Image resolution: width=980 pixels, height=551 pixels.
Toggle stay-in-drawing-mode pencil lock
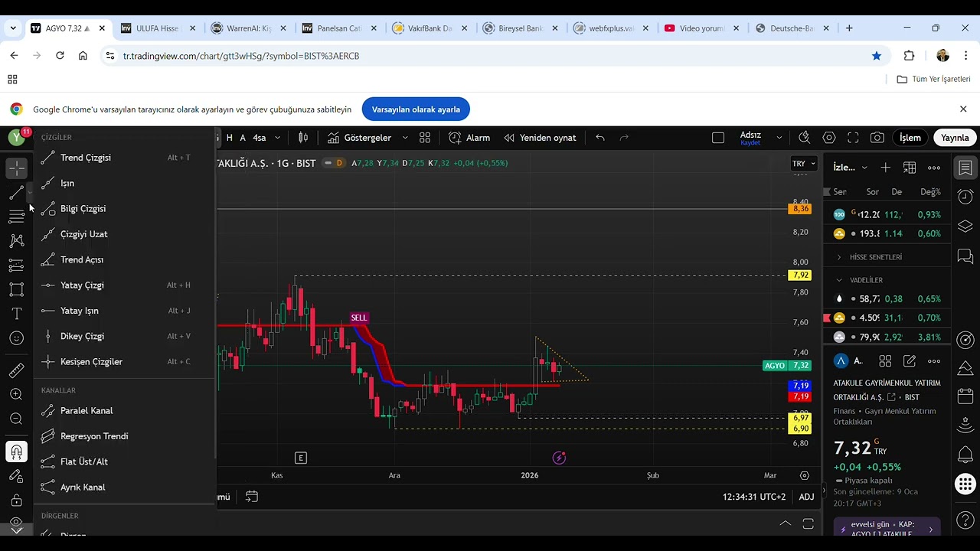pos(16,476)
